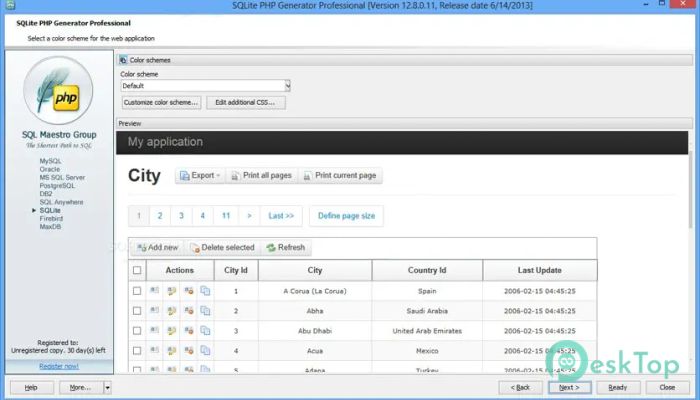Go to page 2 in pagination

click(x=160, y=216)
